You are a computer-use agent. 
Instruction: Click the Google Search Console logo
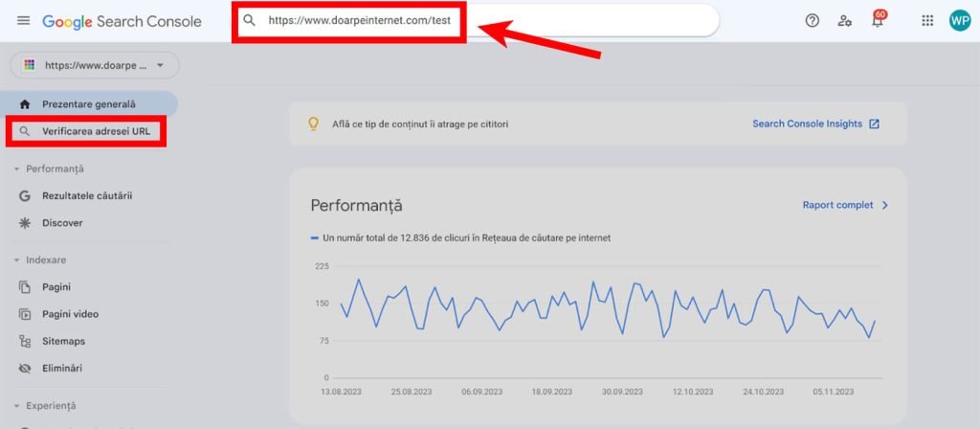click(x=122, y=21)
